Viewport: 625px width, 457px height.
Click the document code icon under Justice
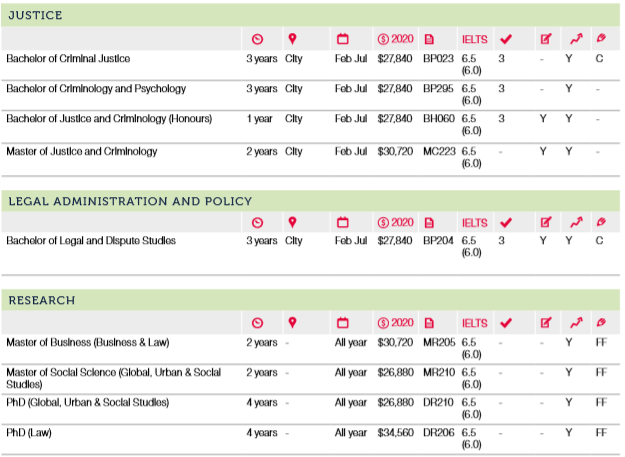tap(430, 39)
